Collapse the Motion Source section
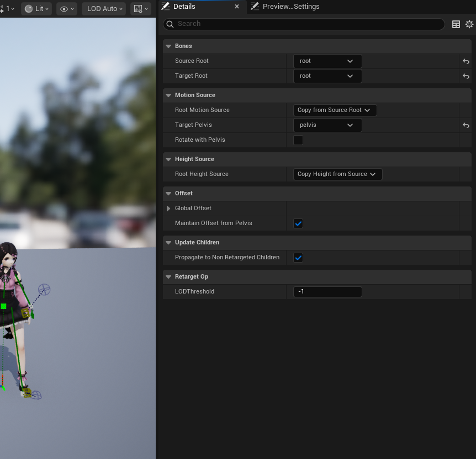This screenshot has width=476, height=459. click(168, 95)
